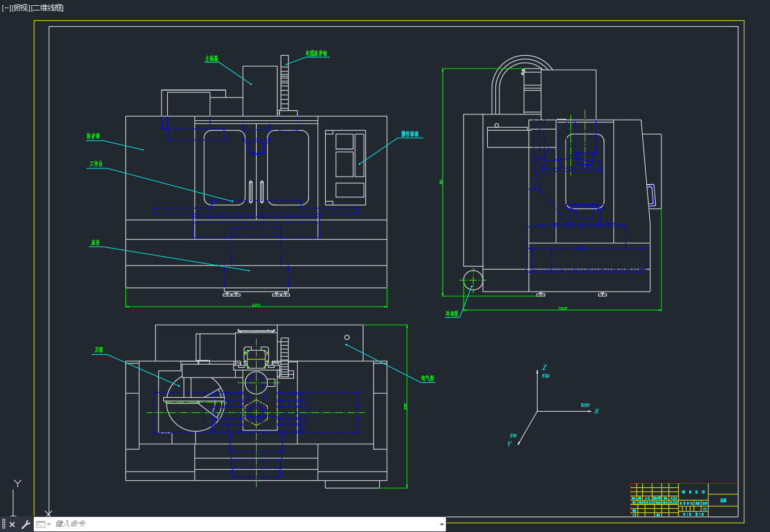Open the recent commands dropdown in the command line
Viewport: 770px width, 532px height.
click(x=44, y=524)
